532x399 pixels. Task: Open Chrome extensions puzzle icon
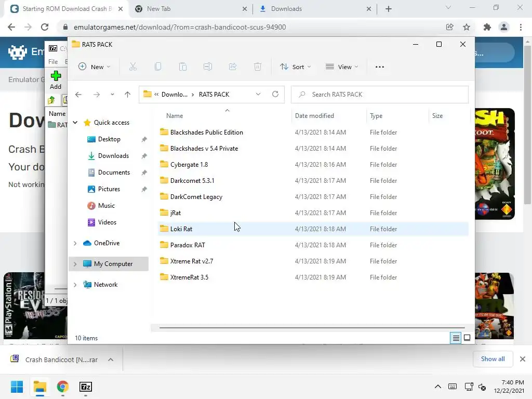(x=487, y=27)
